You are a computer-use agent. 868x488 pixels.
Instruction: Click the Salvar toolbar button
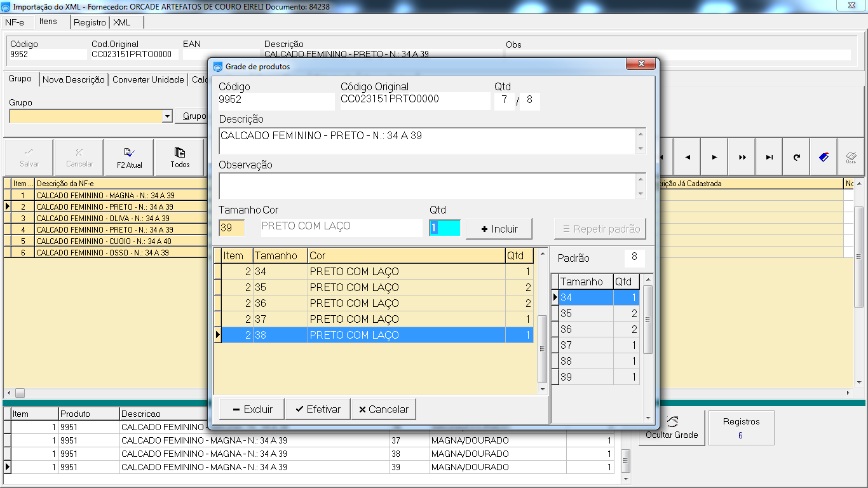tap(29, 158)
